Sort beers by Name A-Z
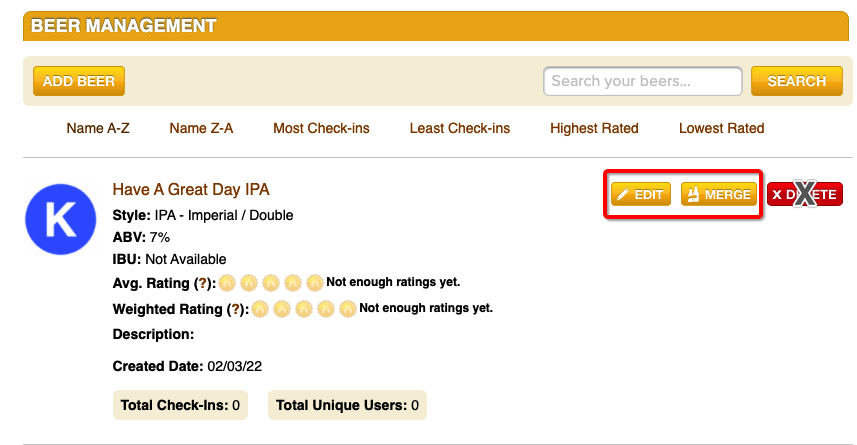 [x=98, y=128]
